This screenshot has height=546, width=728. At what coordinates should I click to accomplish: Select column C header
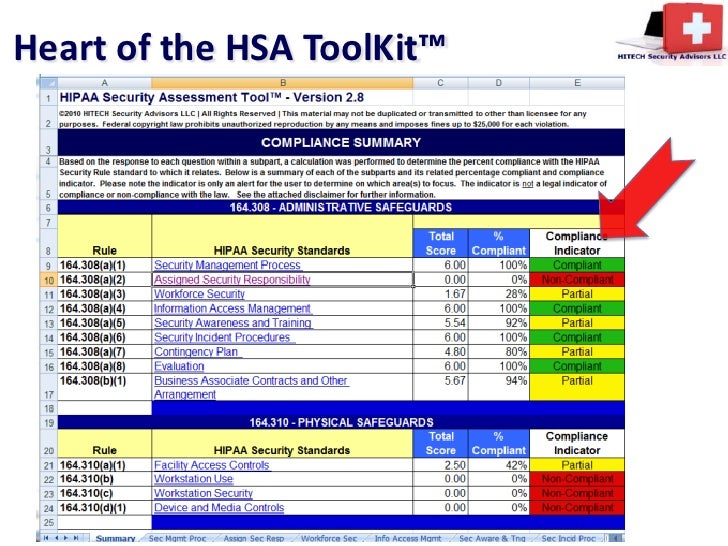pos(441,83)
